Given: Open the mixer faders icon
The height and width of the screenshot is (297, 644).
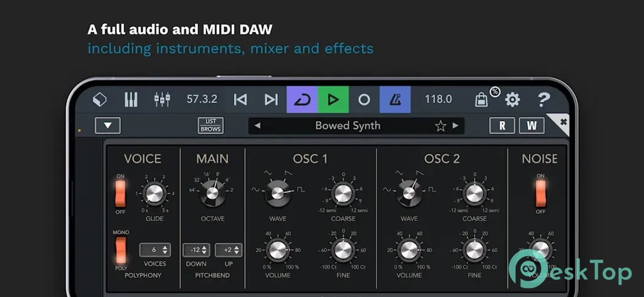Looking at the screenshot, I should (162, 99).
